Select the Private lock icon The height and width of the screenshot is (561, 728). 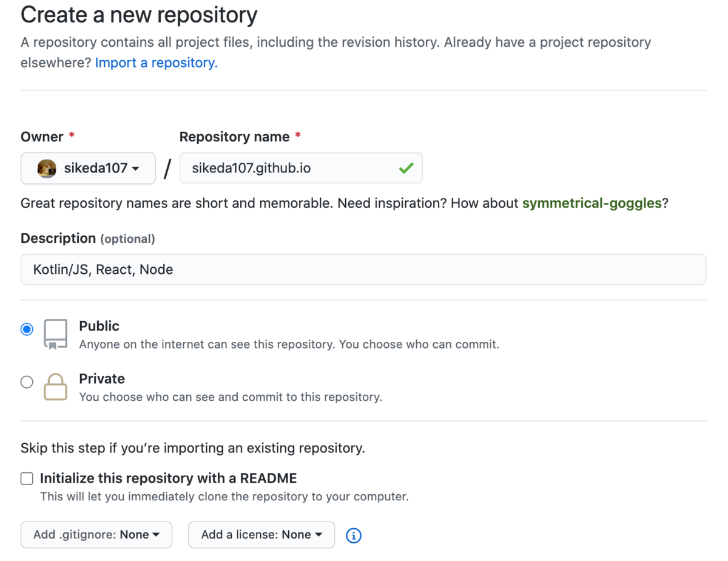tap(55, 386)
